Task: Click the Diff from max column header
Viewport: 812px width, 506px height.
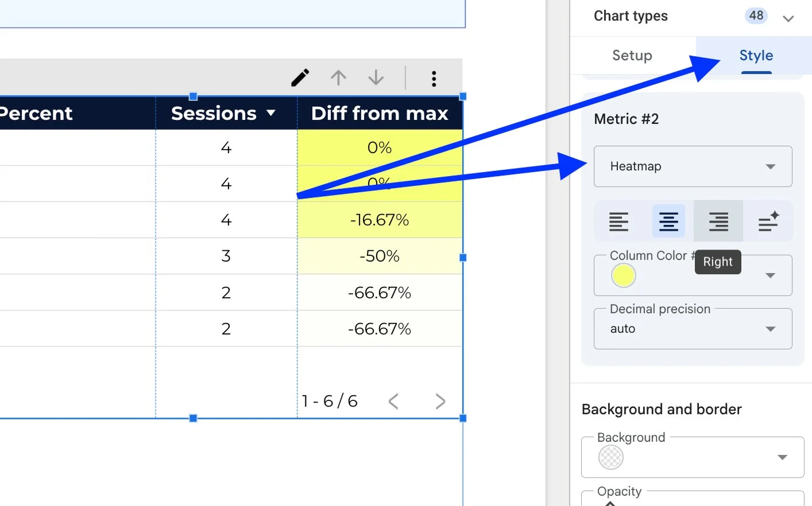Action: point(380,114)
